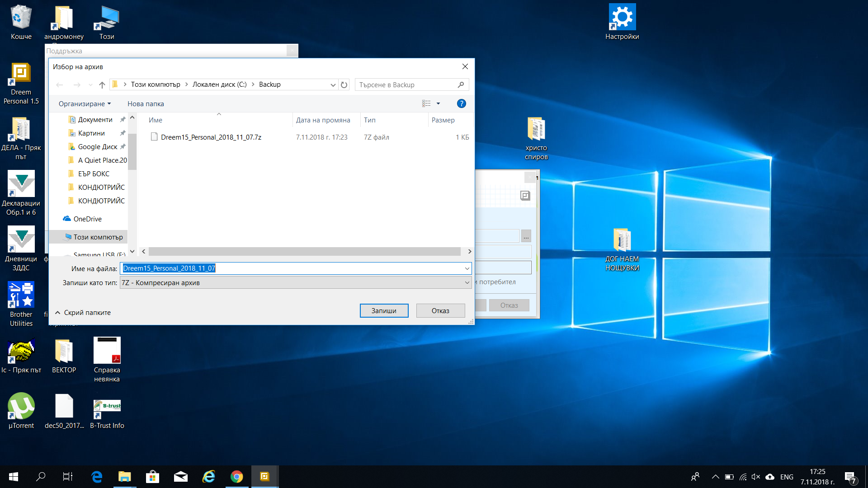
Task: Select file Dreem15_Personal_2018_11_07.7z
Action: click(x=211, y=137)
